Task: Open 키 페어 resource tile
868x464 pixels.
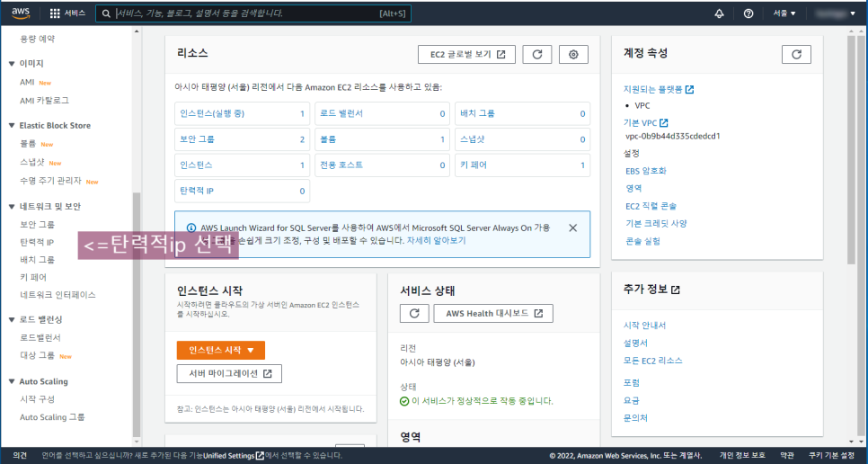Action: (522, 165)
